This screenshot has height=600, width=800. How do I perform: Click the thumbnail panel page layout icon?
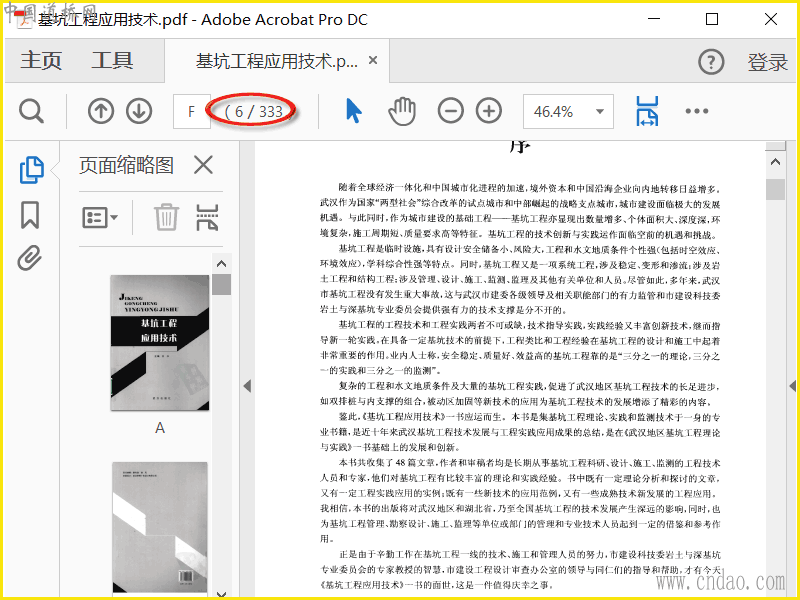207,217
